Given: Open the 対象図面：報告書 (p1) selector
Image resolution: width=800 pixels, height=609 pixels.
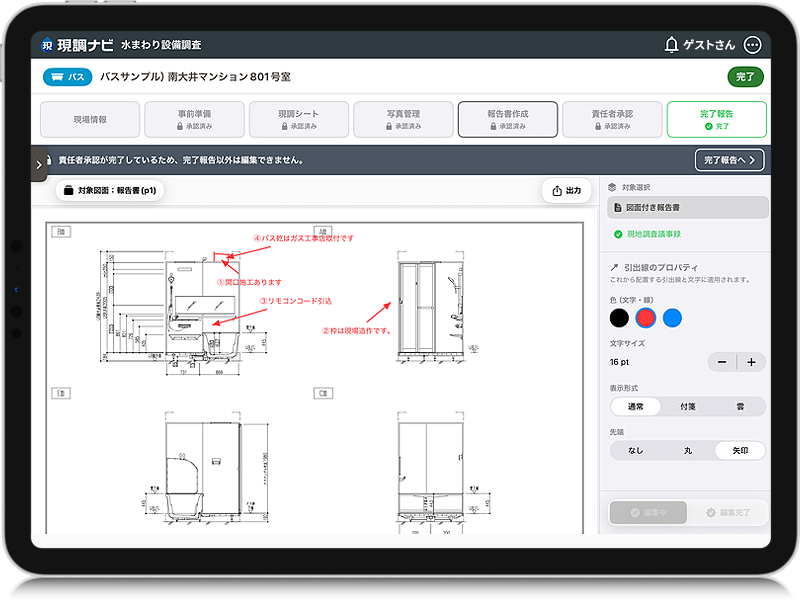Looking at the screenshot, I should pyautogui.click(x=110, y=191).
